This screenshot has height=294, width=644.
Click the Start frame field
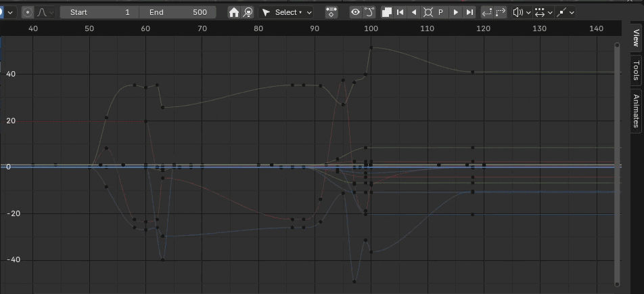click(99, 12)
